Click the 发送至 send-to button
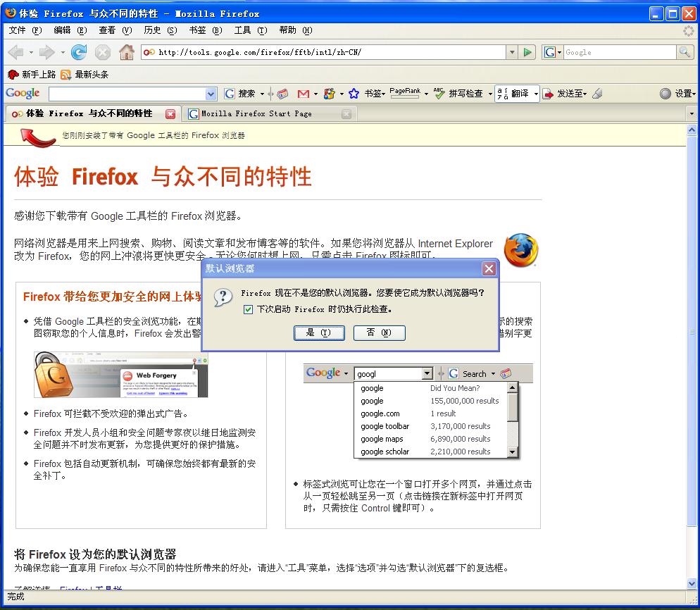Screen dimensions: 700x610 click(x=564, y=93)
